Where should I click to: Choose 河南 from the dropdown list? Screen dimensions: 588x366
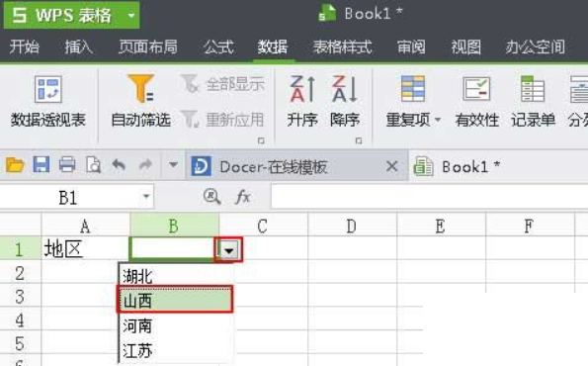point(176,325)
